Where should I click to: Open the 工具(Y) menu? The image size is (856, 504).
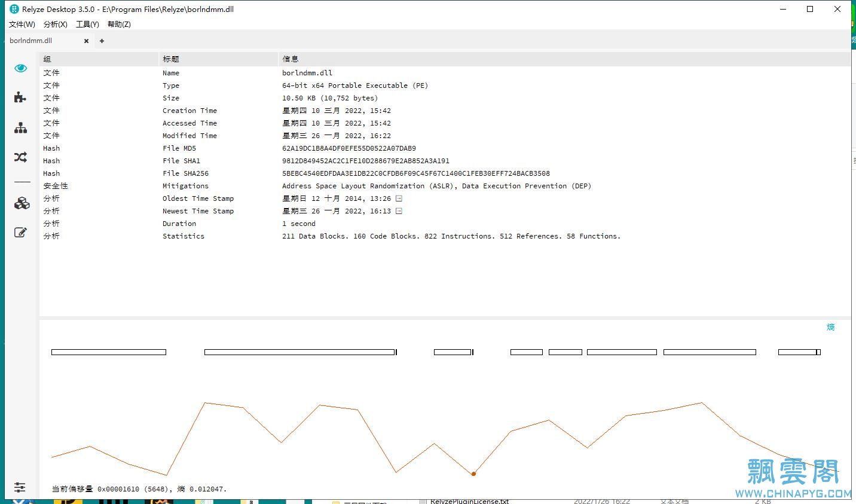tap(87, 25)
